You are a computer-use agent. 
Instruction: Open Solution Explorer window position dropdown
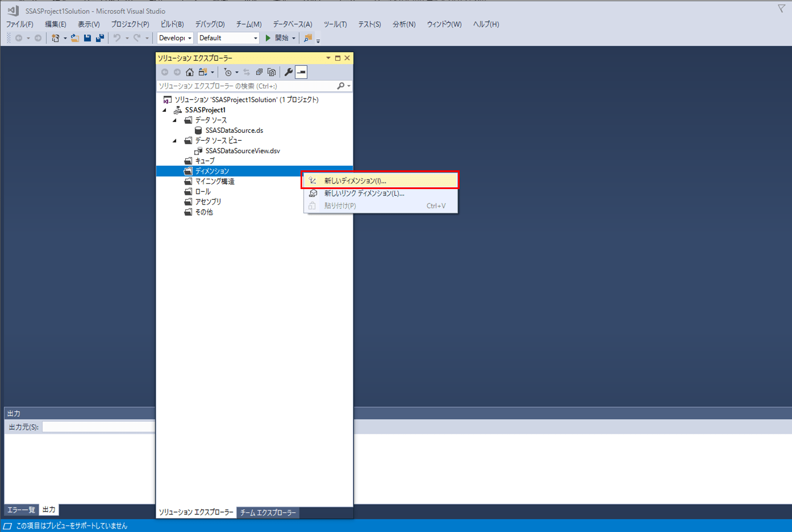click(328, 58)
